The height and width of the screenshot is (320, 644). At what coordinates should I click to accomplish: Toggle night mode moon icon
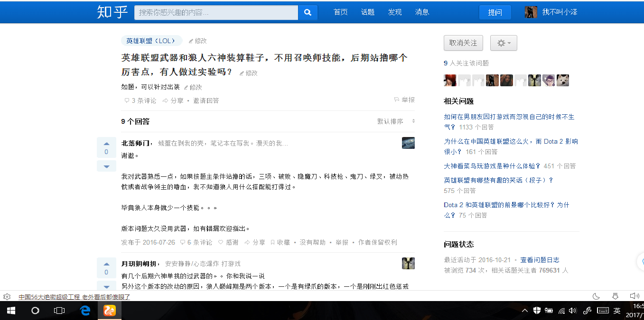click(597, 296)
